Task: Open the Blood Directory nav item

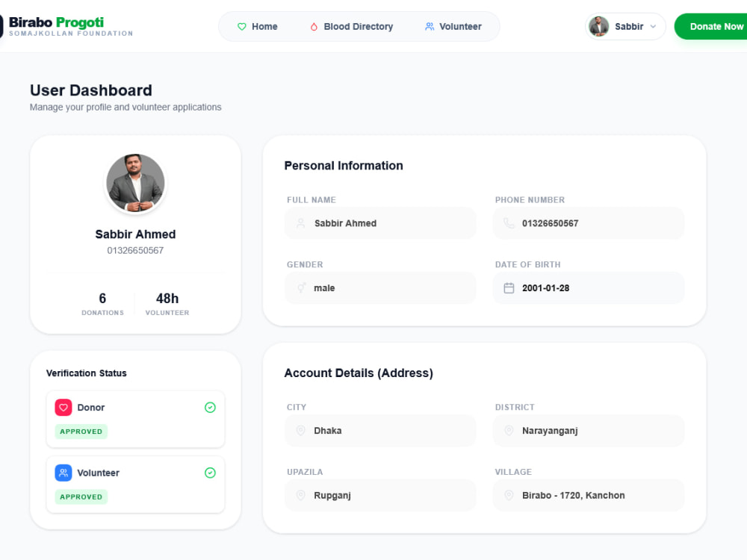Action: (352, 27)
